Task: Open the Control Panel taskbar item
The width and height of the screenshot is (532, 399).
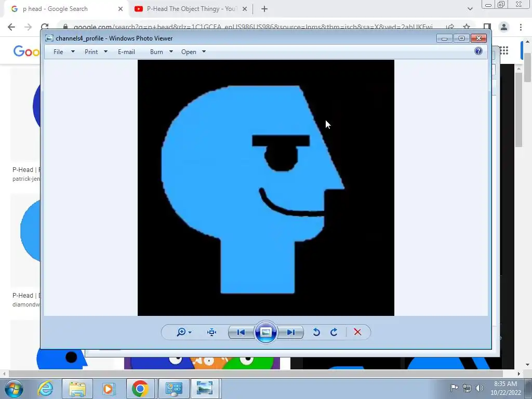Action: [174, 389]
